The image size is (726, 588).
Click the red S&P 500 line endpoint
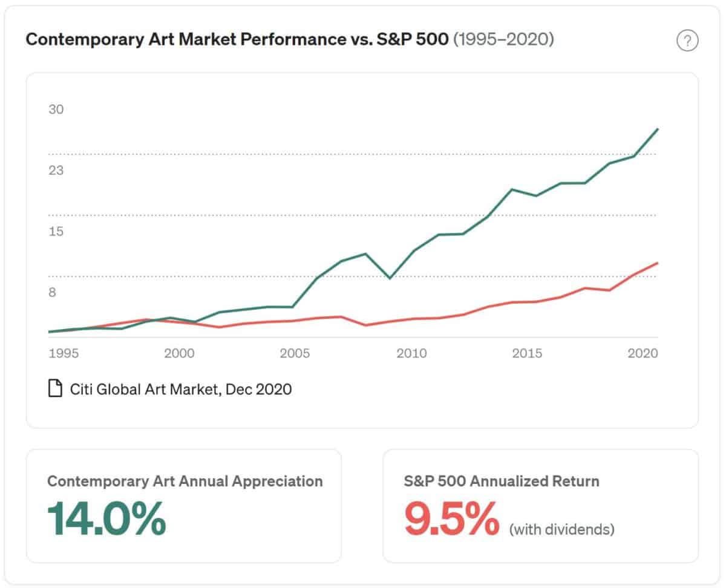pyautogui.click(x=658, y=263)
